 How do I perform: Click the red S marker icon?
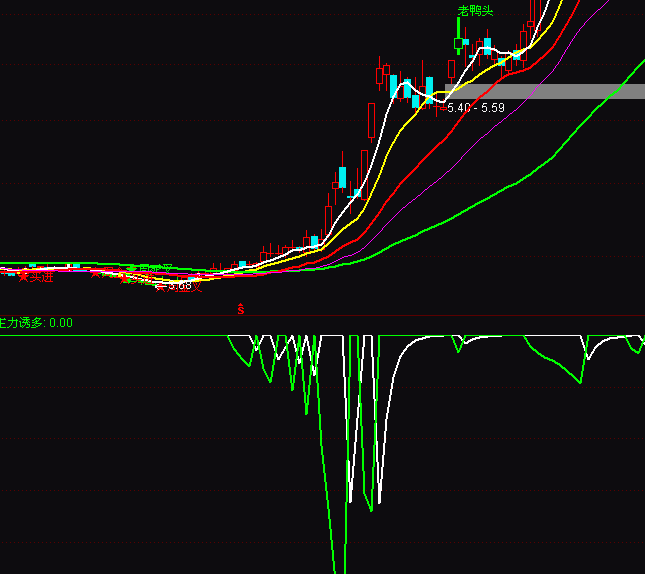[240, 309]
